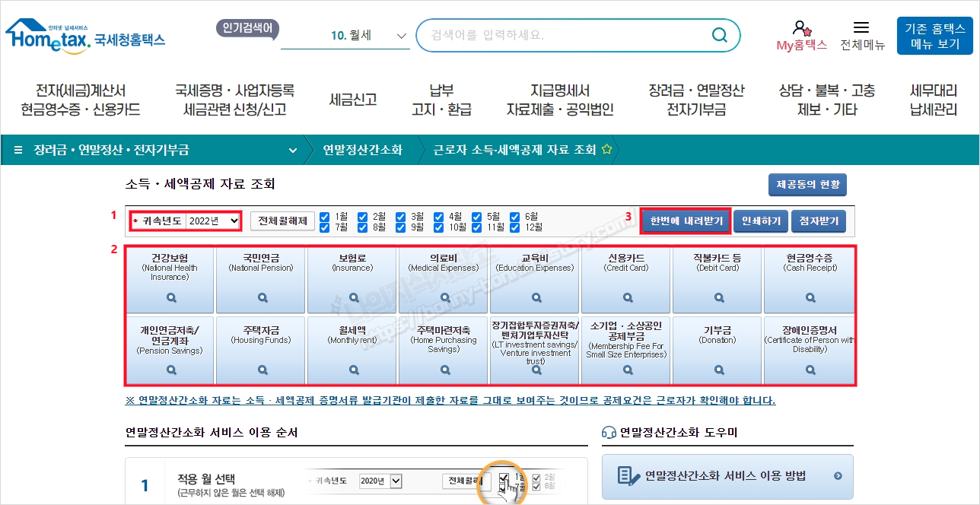Open My홈택스 user icon
Screen dimensions: 980x505
tap(800, 28)
